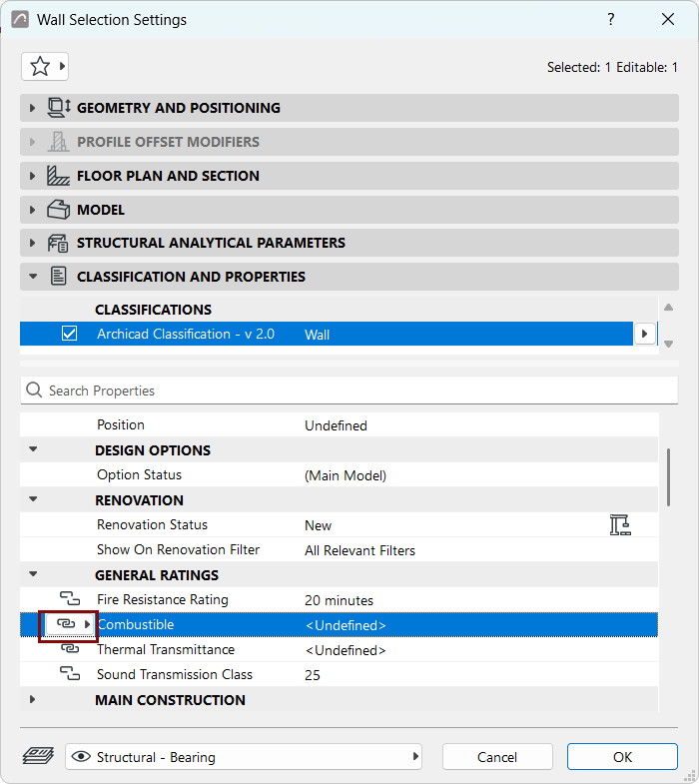The image size is (699, 784).
Task: Click the link icon beside Sound Transmission Class
Action: click(x=70, y=673)
